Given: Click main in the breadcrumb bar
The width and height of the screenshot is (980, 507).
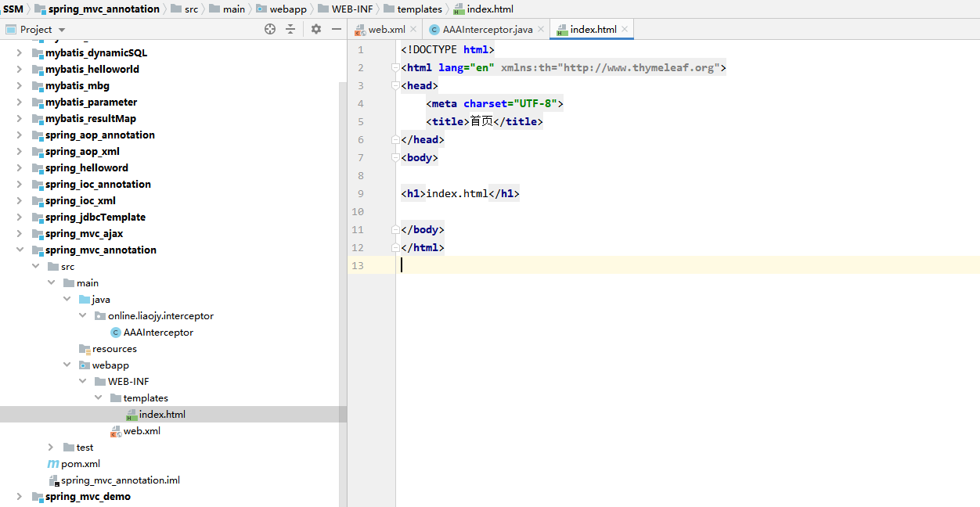Looking at the screenshot, I should tap(233, 9).
